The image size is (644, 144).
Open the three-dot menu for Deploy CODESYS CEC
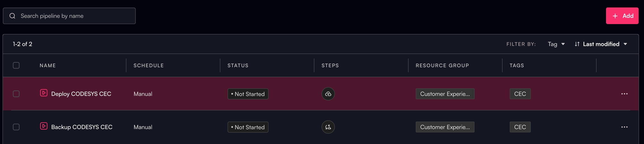[x=624, y=94]
